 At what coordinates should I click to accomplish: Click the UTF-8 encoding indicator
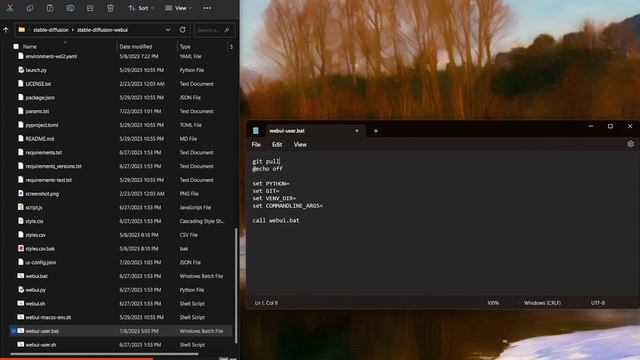click(x=598, y=303)
